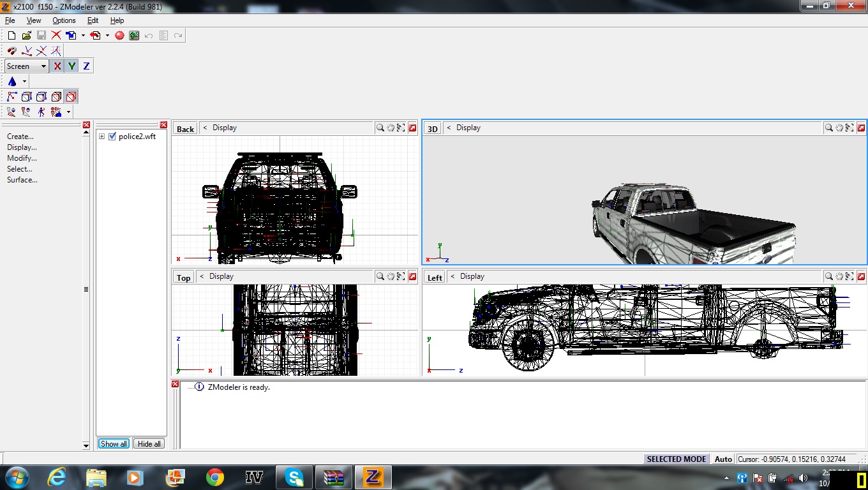Open the Materials editor red sphere

[x=119, y=36]
